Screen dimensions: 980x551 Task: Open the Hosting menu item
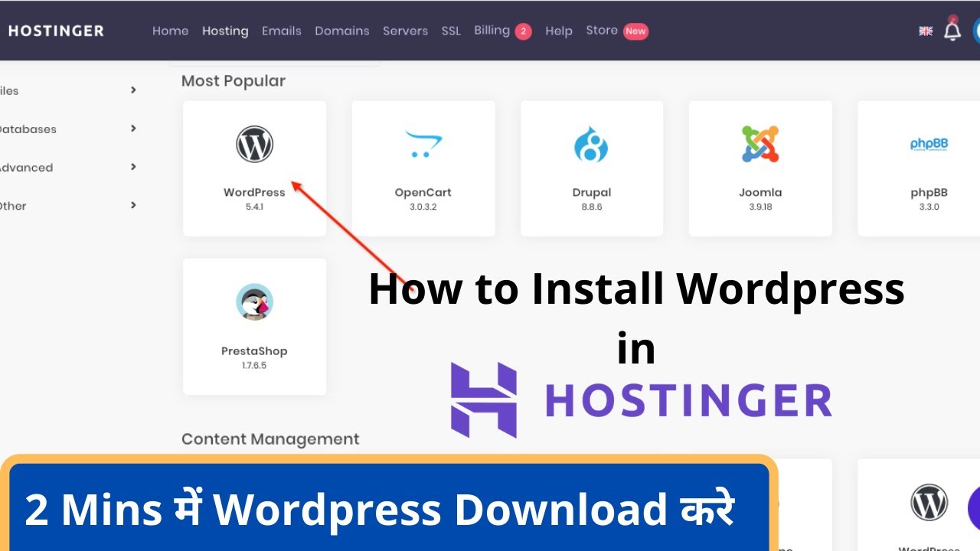225,31
